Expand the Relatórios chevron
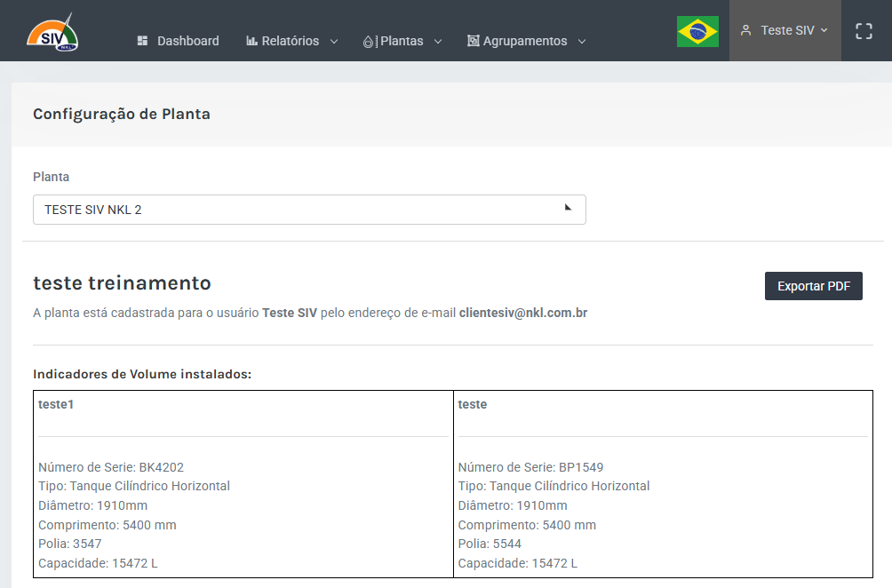The image size is (892, 588). 334,42
